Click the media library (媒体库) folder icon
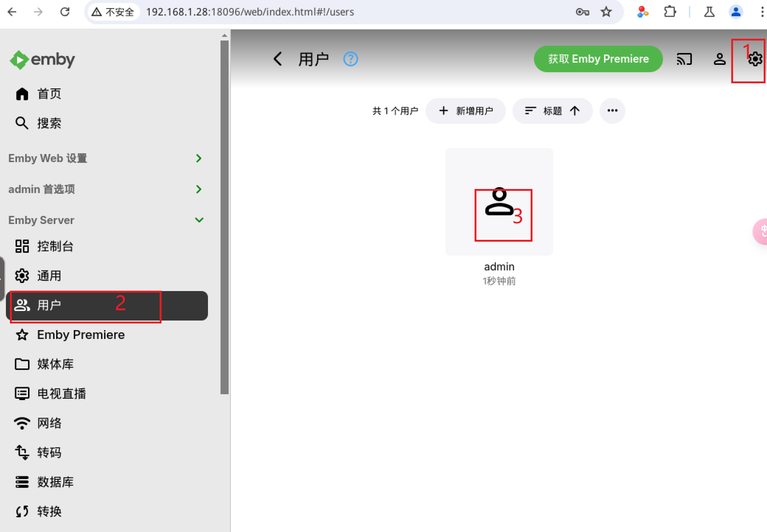767x532 pixels. pyautogui.click(x=22, y=364)
